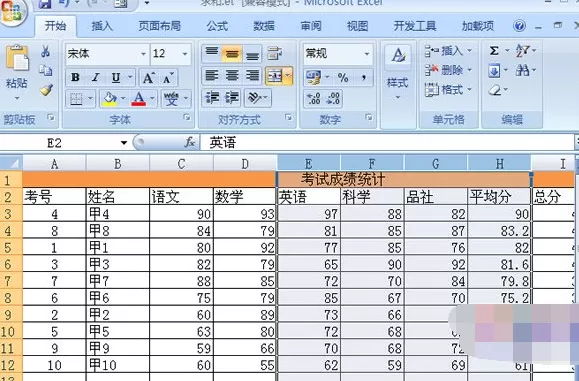Click Find and Select binoculars
The width and height of the screenshot is (579, 381).
coord(522,70)
